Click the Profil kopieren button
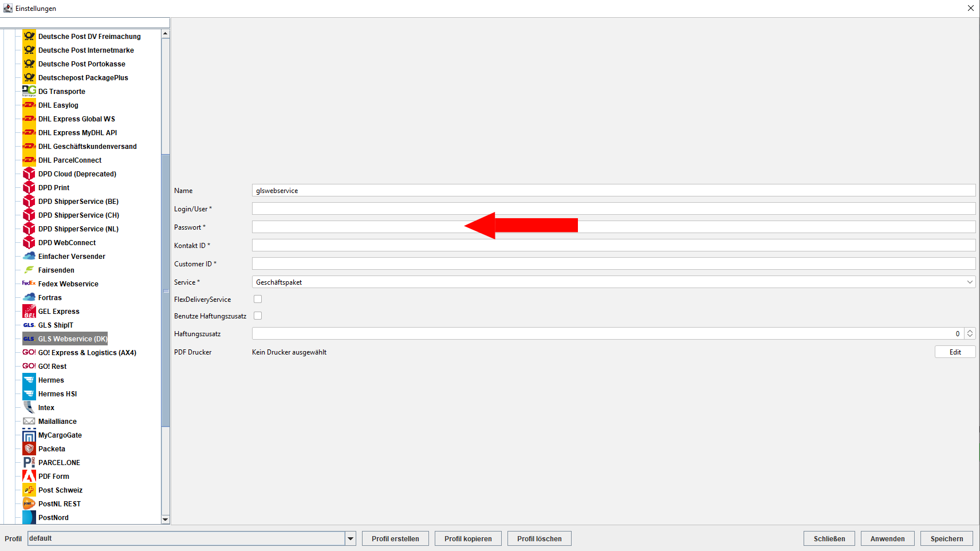 click(468, 538)
